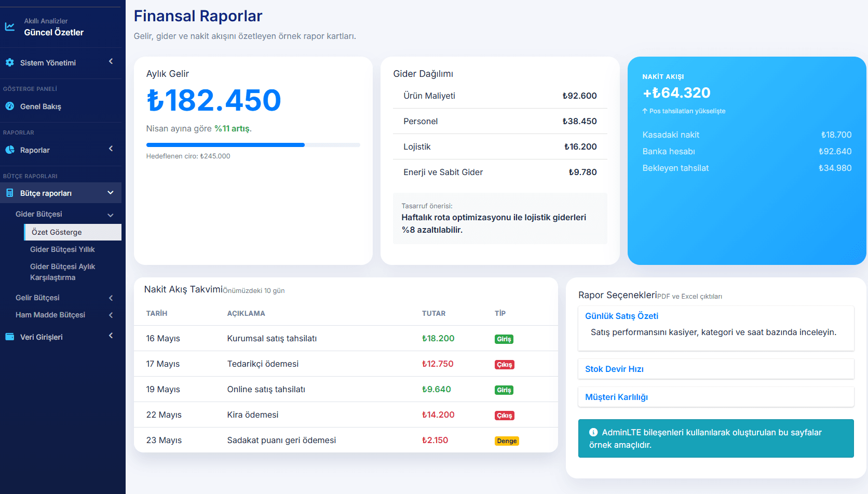Click the Personel amount ₺38.450

pos(579,121)
